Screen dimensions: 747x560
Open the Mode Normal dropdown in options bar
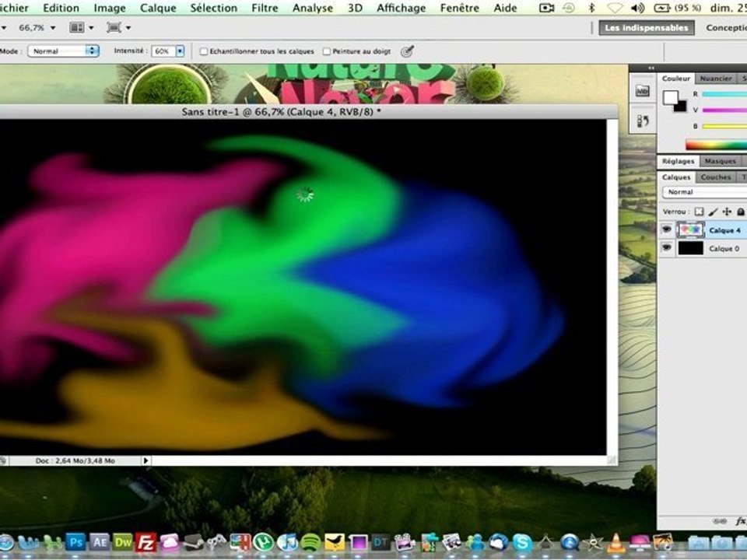[63, 51]
